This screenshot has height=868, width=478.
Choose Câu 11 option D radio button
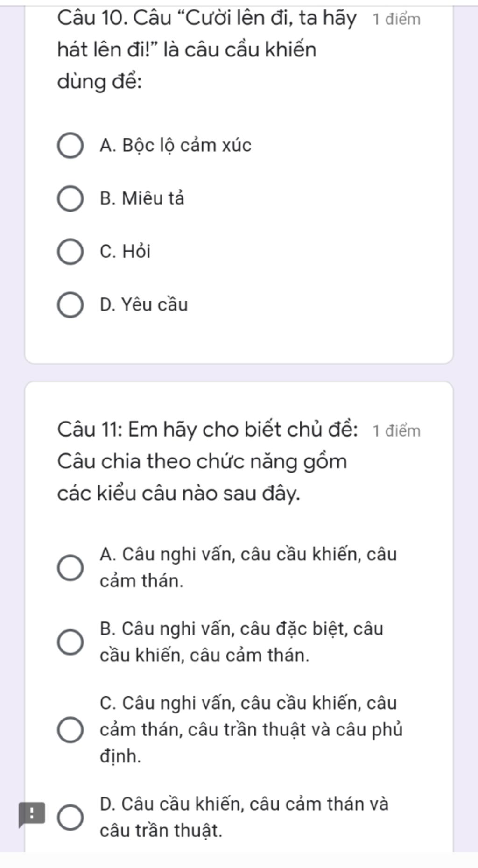tap(70, 818)
